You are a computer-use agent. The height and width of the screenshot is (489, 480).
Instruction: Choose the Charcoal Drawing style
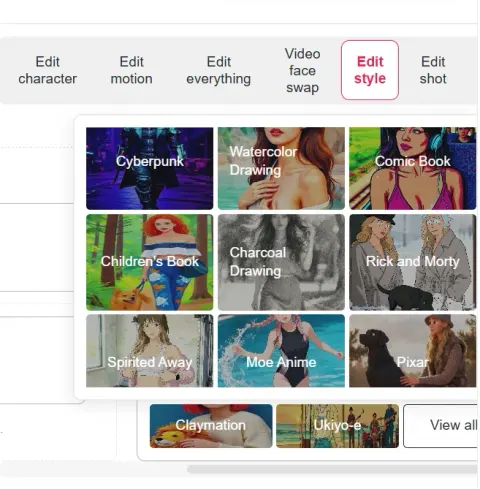click(x=281, y=262)
